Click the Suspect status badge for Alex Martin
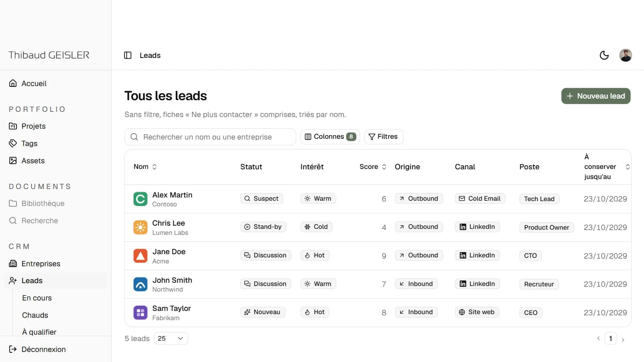The width and height of the screenshot is (644, 362). tap(262, 199)
